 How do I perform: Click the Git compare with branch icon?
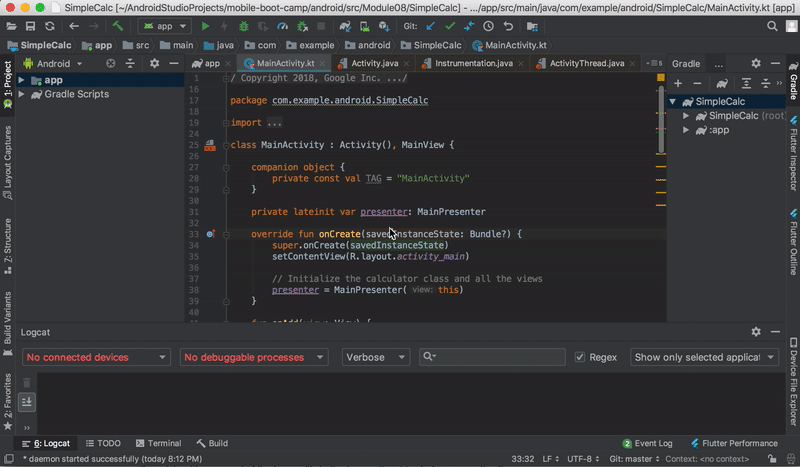469,26
